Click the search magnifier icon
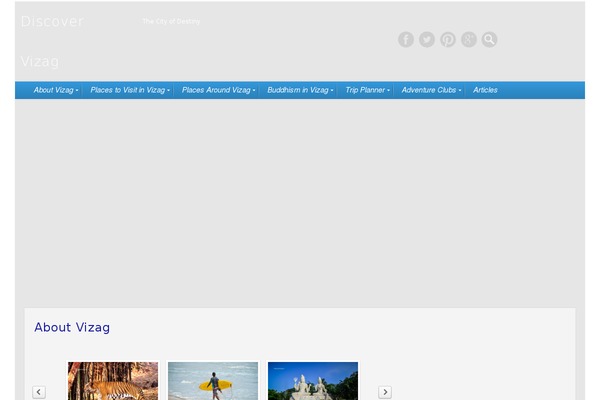Screen dimensions: 600x400 click(489, 39)
